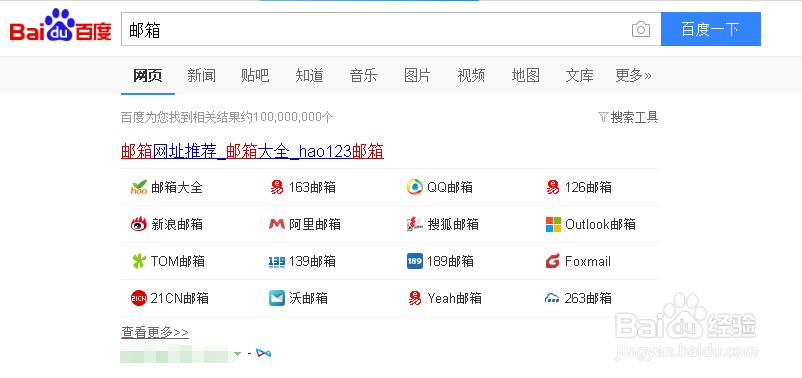Switch to the 图片 tab
Viewport: 802px width, 378px height.
point(417,76)
